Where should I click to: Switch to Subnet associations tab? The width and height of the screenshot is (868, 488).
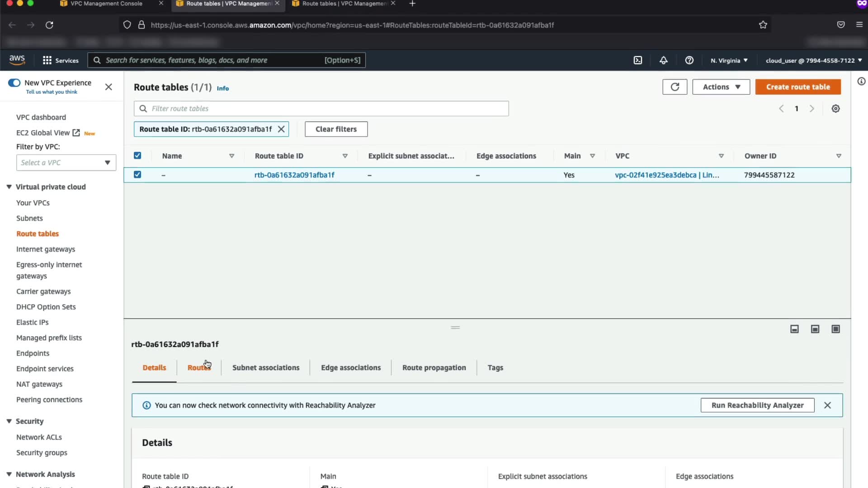click(266, 367)
